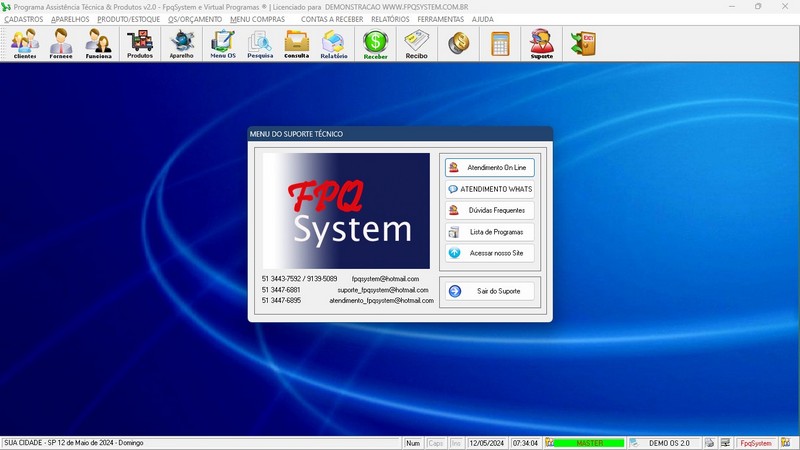The width and height of the screenshot is (800, 450).
Task: Click the Recibo toolbar icon
Action: pos(416,44)
